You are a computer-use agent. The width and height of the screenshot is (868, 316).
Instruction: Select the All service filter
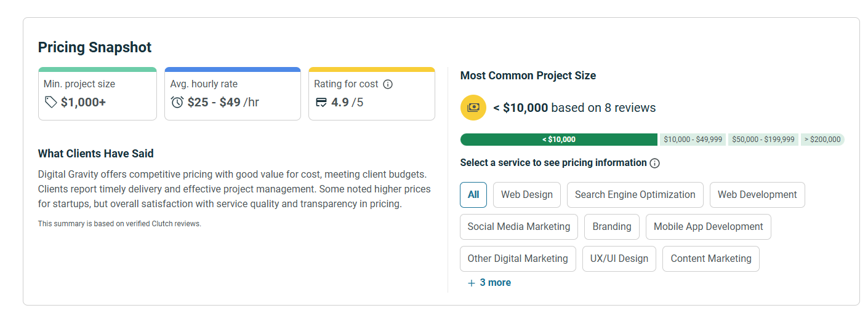coord(473,195)
